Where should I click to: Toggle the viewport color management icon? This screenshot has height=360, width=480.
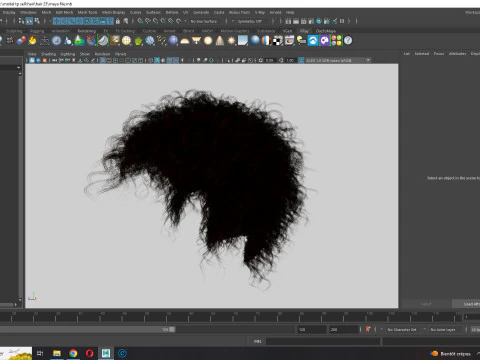pyautogui.click(x=301, y=60)
